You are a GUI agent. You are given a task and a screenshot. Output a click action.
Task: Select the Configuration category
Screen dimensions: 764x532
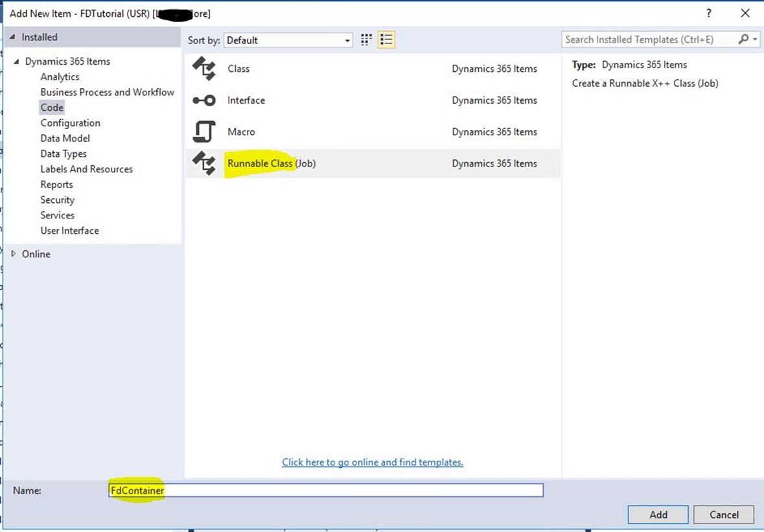pos(71,122)
